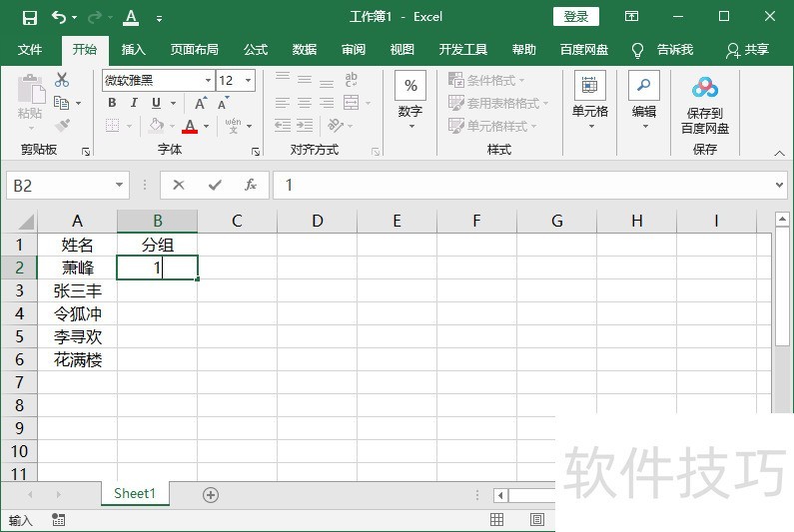
Task: Click the Cut scissors icon
Action: click(x=62, y=80)
